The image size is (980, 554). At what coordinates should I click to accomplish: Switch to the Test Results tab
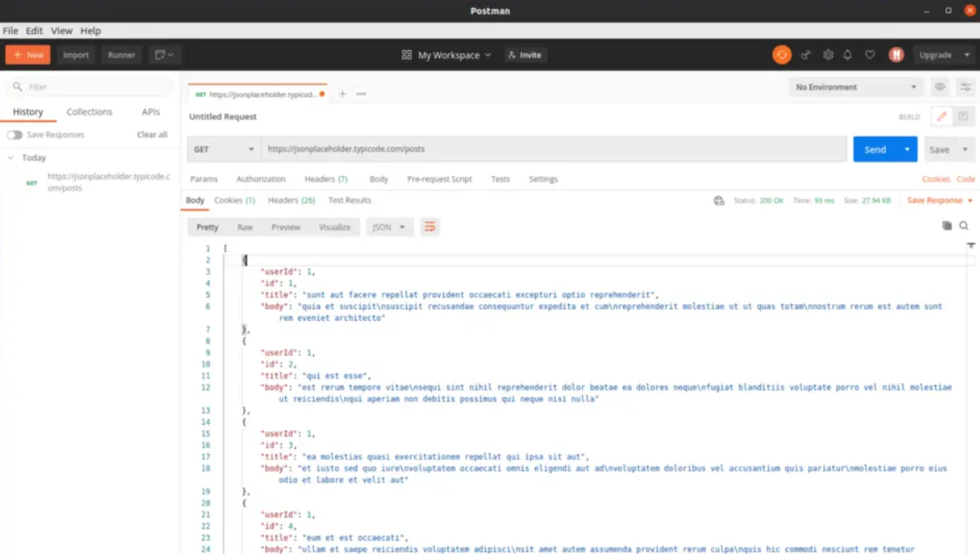(x=349, y=201)
